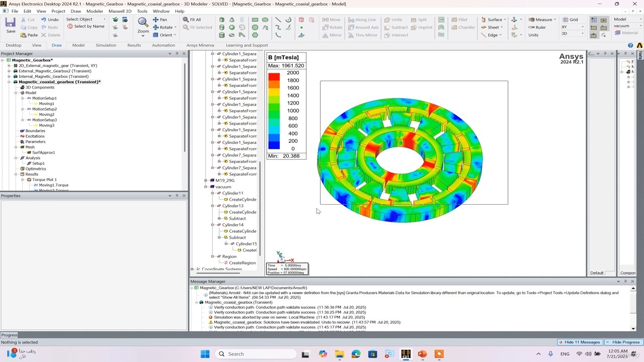Select the draw line tool
644x362 pixels.
278,20
